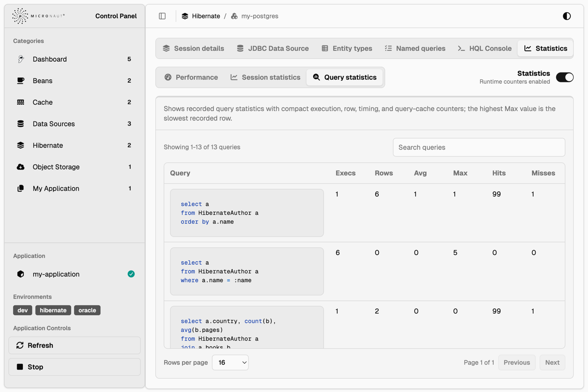Open Beans category in sidebar
This screenshot has height=392, width=588.
click(74, 81)
